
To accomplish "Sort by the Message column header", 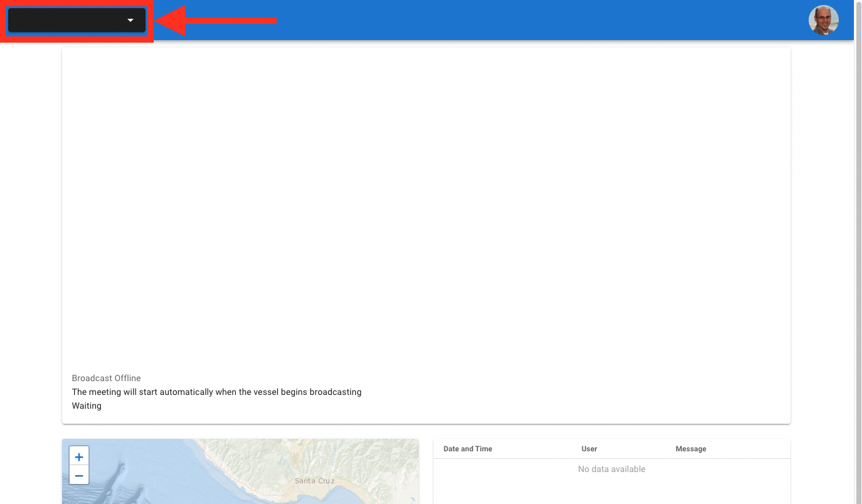I will pos(691,449).
